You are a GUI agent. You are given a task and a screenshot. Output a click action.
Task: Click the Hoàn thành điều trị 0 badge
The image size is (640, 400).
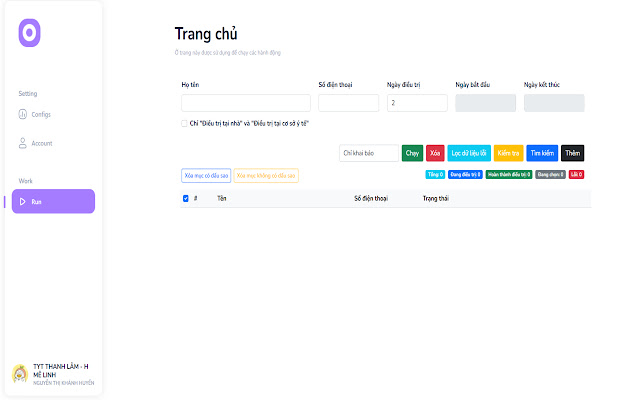pyautogui.click(x=509, y=174)
